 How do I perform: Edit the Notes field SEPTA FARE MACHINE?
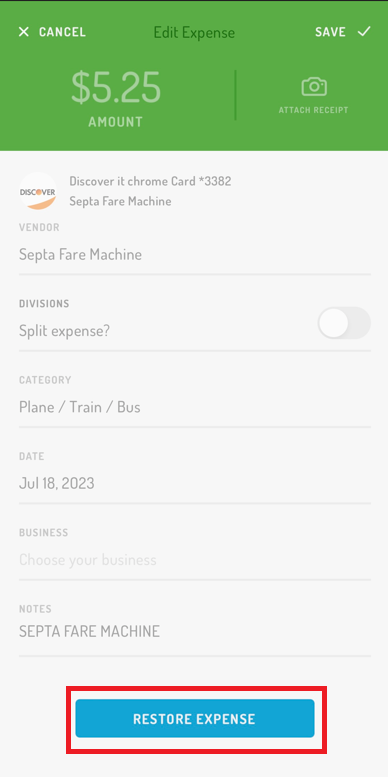[195, 632]
